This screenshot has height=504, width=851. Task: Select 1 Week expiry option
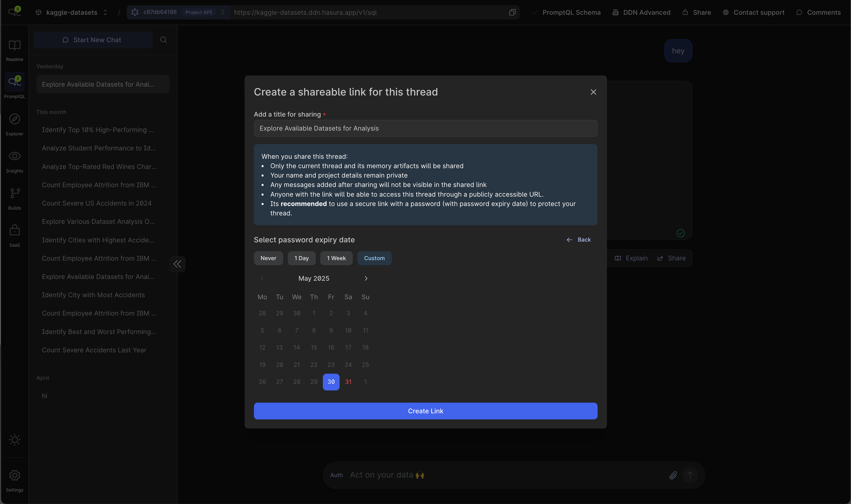coord(336,258)
